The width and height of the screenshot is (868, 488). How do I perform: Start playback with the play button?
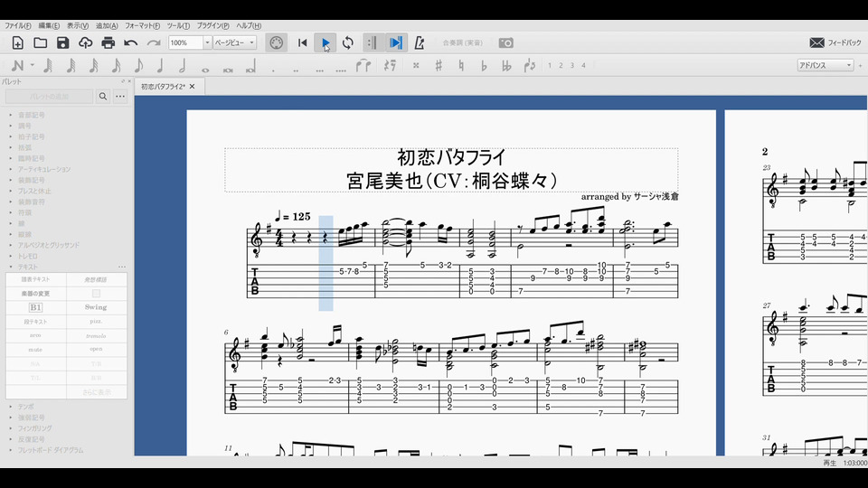click(x=325, y=42)
